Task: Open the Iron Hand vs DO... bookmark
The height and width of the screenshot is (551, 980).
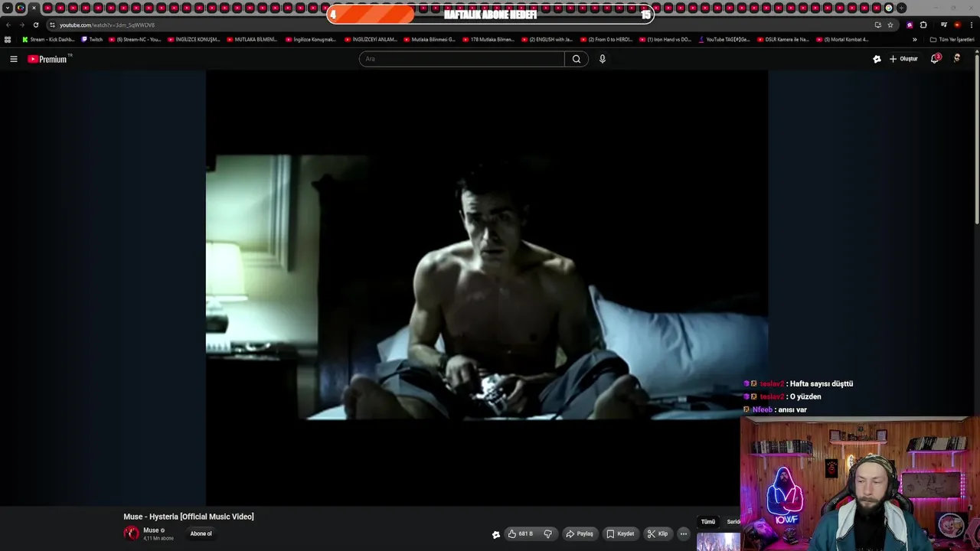Action: [x=665, y=39]
